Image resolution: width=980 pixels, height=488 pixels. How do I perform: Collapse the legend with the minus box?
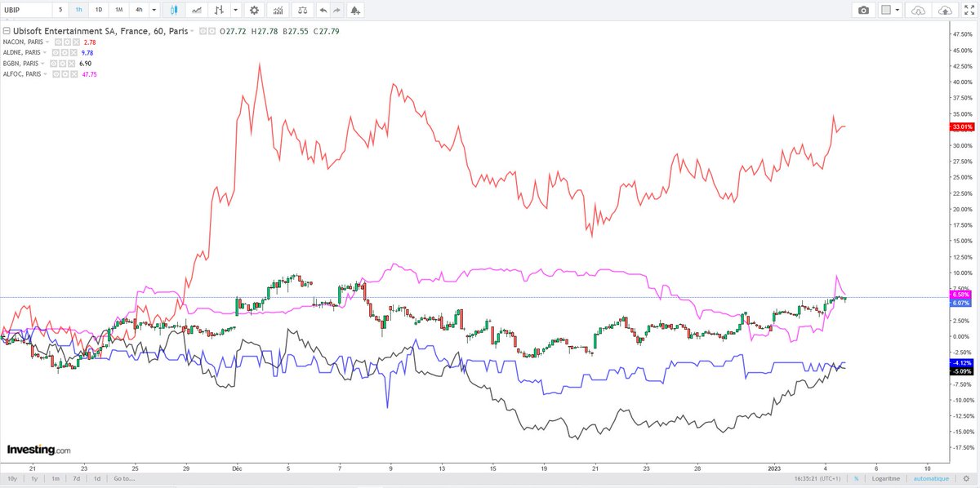pyautogui.click(x=7, y=31)
